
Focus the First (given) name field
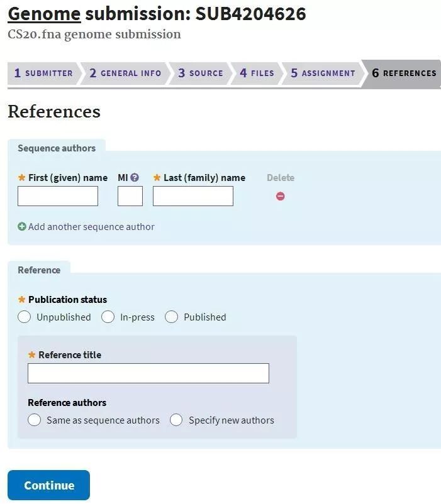[58, 196]
